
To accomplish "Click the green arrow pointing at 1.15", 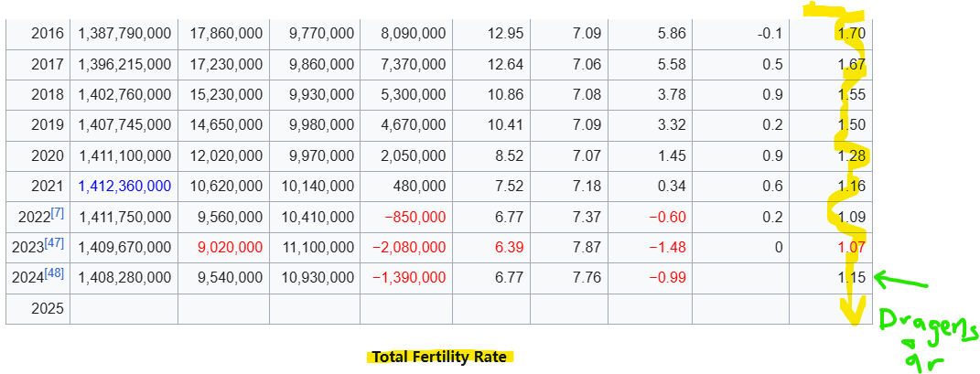I will tap(900, 280).
